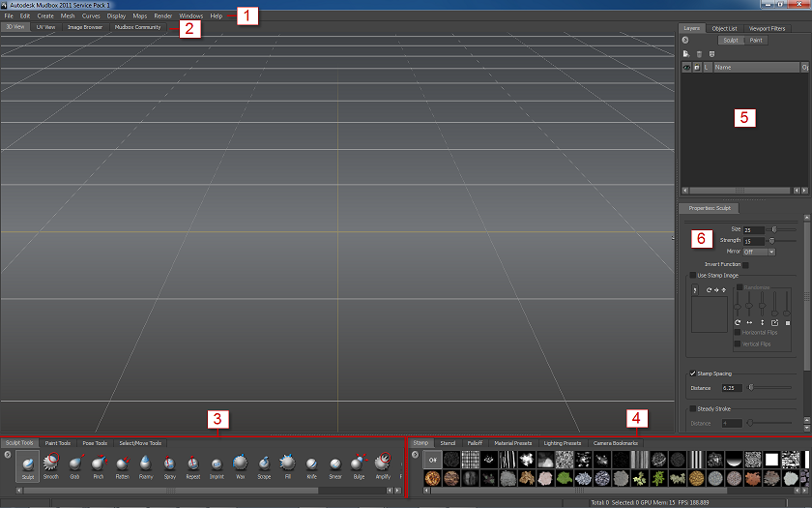Viewport: 812px width, 508px height.
Task: Enable the Steady Stroke checkbox
Action: click(693, 408)
